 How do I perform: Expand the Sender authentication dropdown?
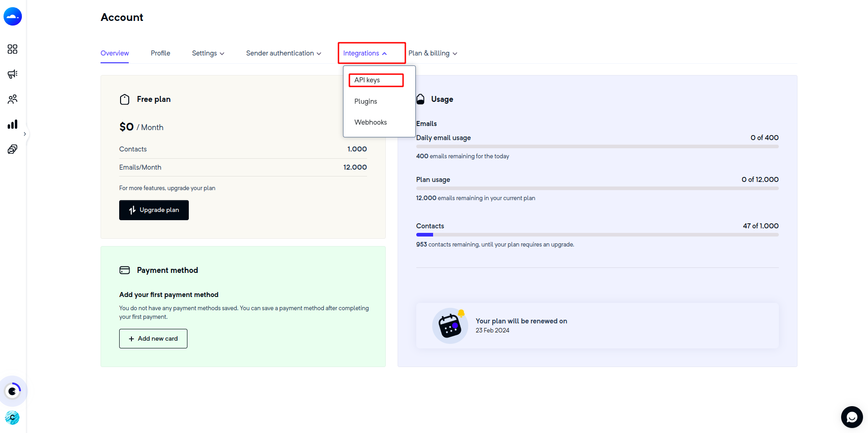click(283, 53)
